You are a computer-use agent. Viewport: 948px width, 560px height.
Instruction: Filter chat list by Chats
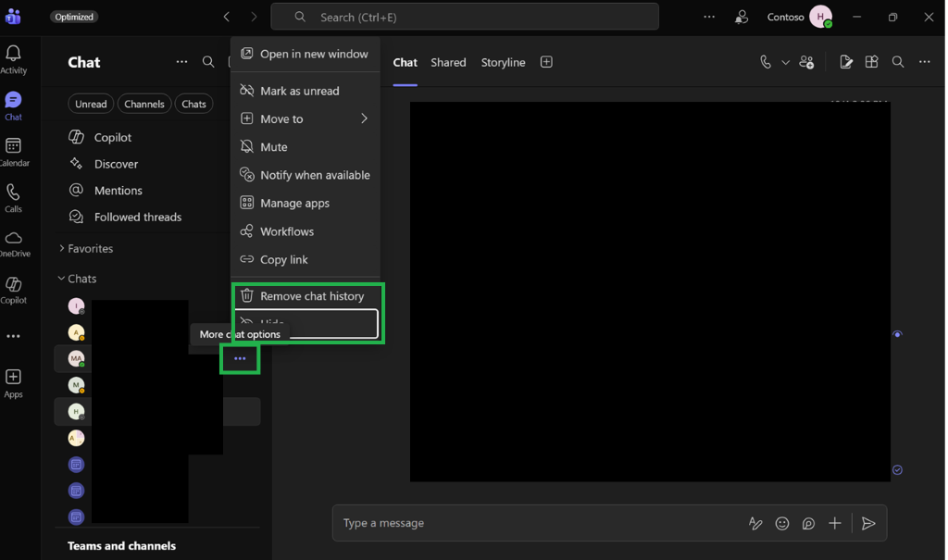pos(194,104)
